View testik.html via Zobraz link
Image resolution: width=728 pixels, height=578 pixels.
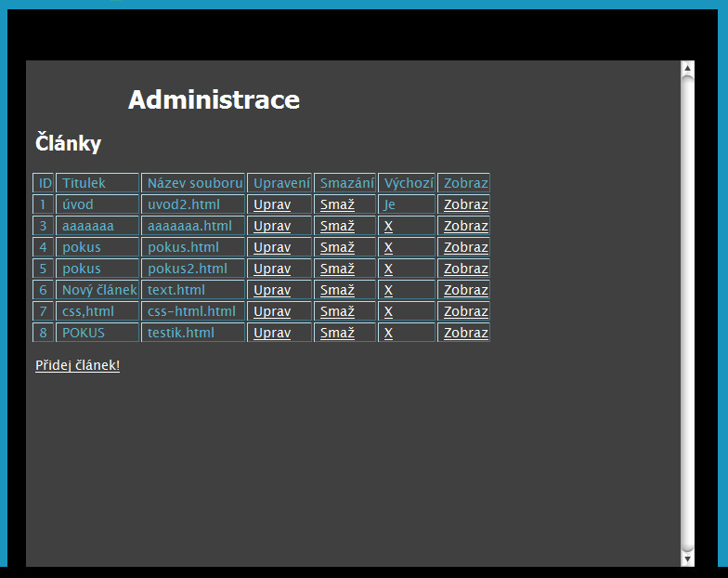pos(466,333)
